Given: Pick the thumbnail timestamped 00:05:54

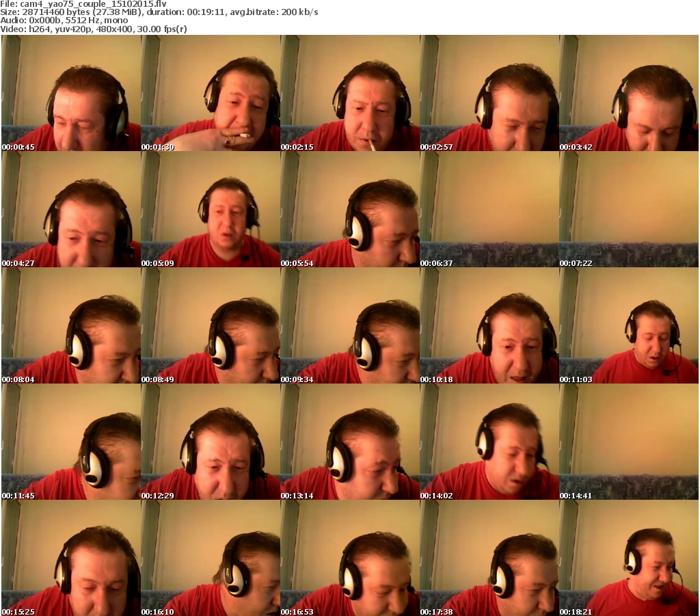Looking at the screenshot, I should [350, 209].
